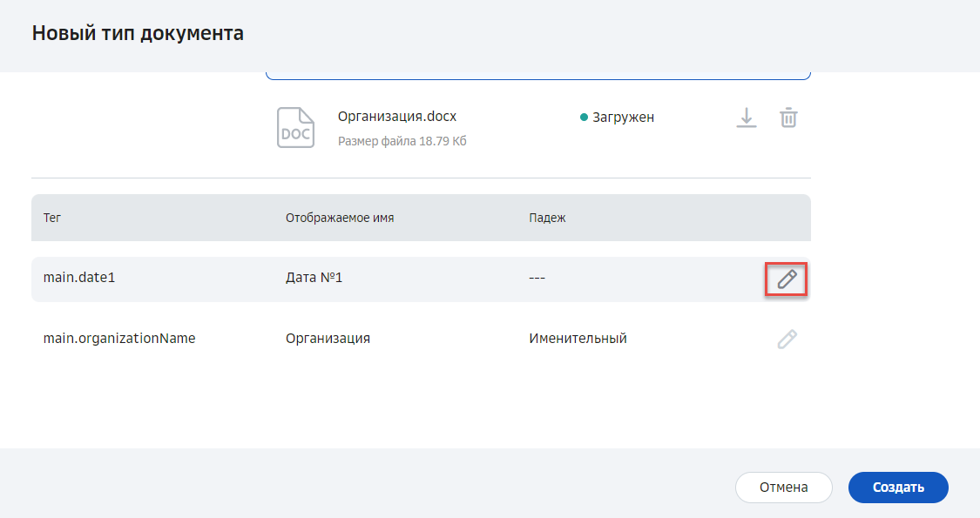The width and height of the screenshot is (980, 518).
Task: Download the Организация.docx file
Action: 747,118
